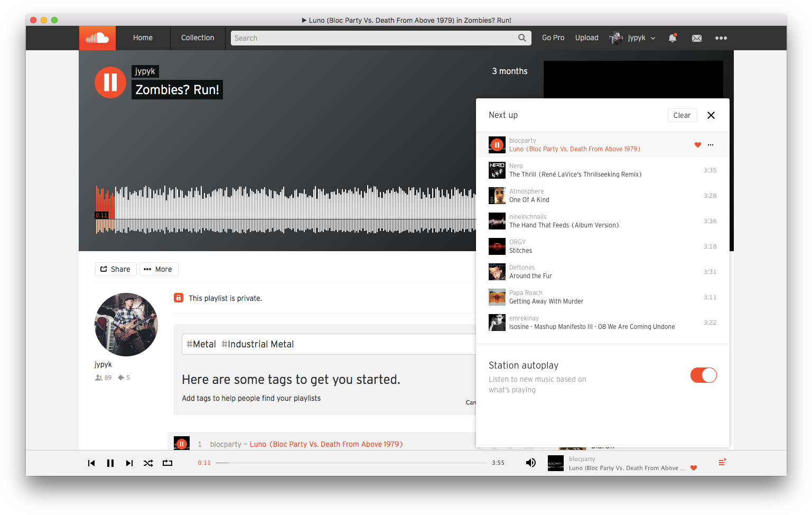Click the search magnifier icon
The width and height of the screenshot is (812, 515).
522,38
